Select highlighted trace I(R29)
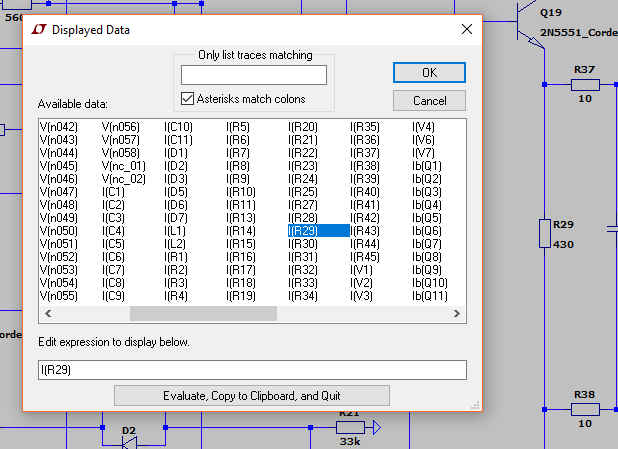This screenshot has width=618, height=449. (x=318, y=231)
